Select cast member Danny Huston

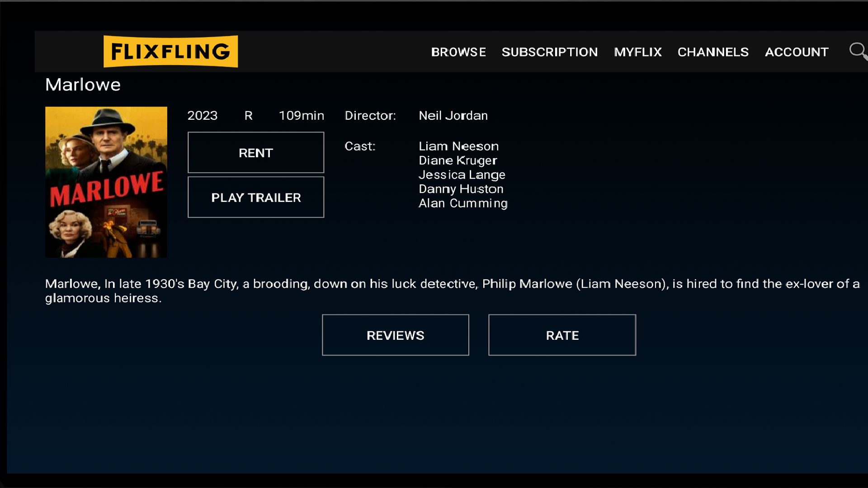pyautogui.click(x=461, y=189)
